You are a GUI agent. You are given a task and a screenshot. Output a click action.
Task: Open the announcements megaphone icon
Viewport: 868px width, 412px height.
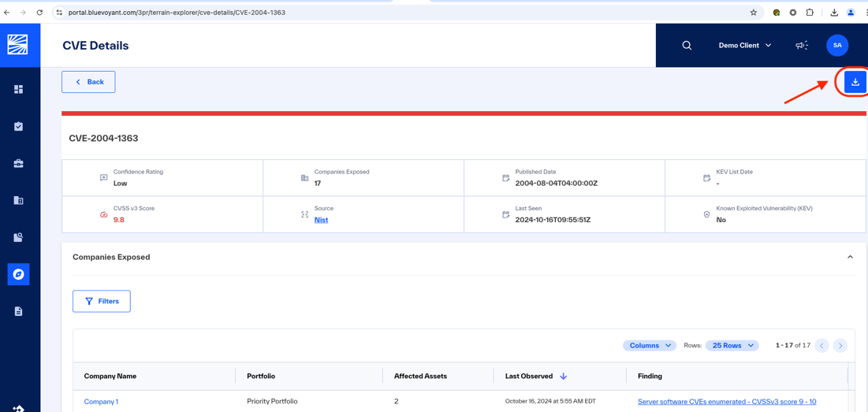pos(802,46)
